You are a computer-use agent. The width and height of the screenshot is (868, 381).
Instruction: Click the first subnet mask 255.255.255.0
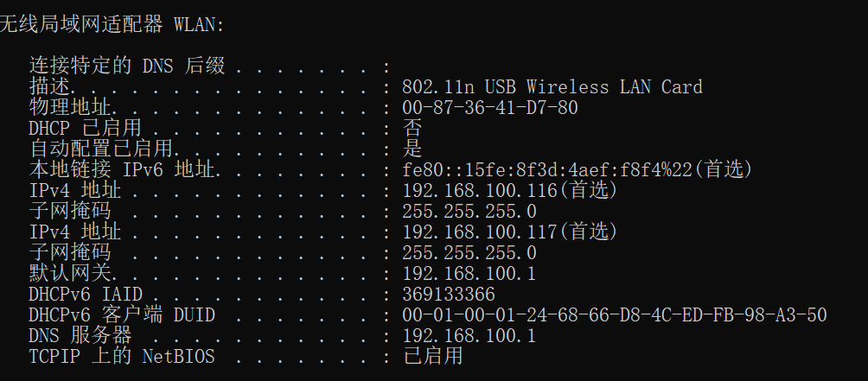tap(469, 212)
